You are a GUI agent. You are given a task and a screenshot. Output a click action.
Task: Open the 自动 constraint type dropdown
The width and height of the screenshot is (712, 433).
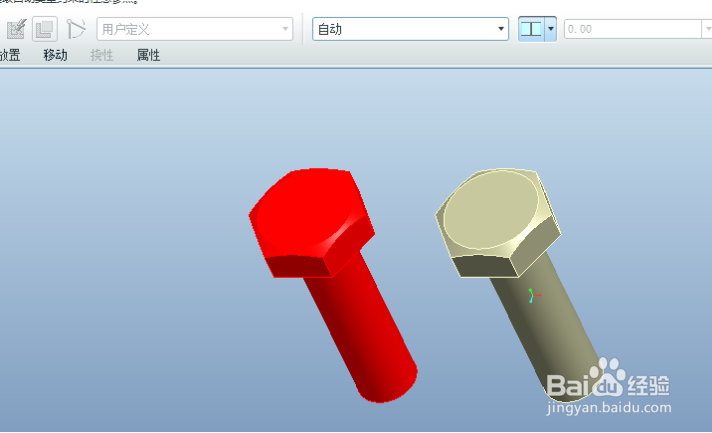click(410, 29)
